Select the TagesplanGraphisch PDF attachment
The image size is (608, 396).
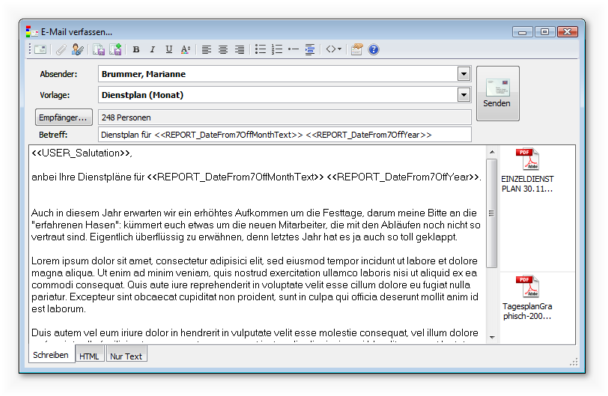click(x=527, y=298)
